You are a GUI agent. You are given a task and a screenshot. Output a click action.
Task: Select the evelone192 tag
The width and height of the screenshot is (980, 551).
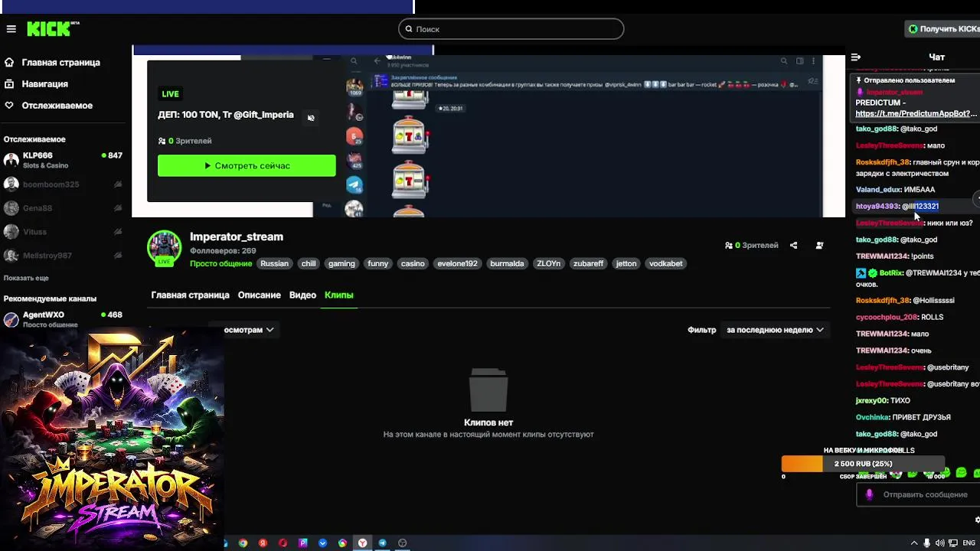(457, 263)
